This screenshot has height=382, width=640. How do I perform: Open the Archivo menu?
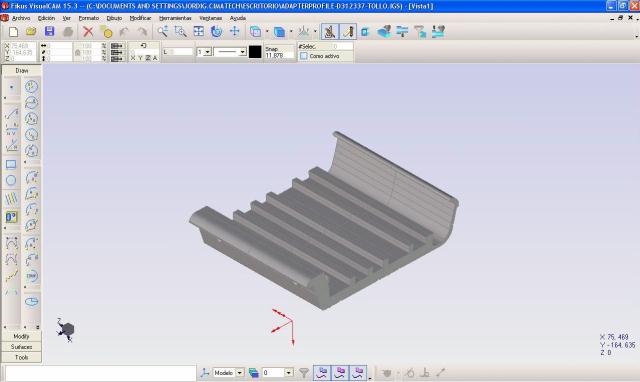[x=21, y=18]
